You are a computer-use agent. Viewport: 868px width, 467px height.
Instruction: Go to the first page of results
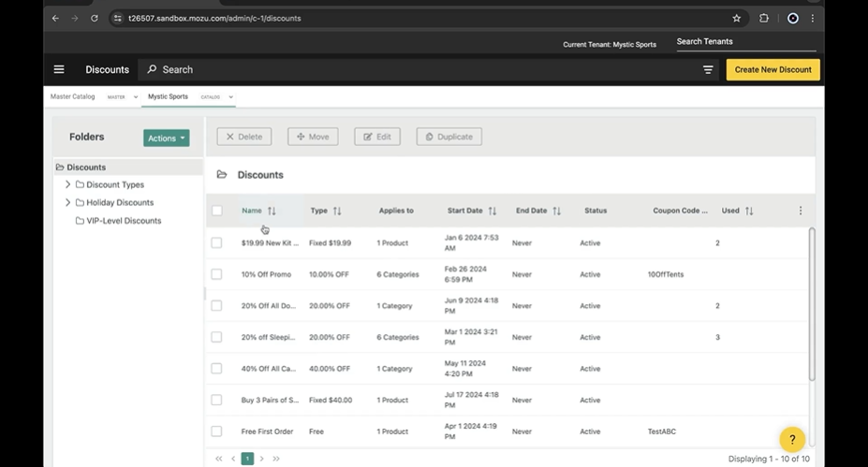tap(219, 459)
